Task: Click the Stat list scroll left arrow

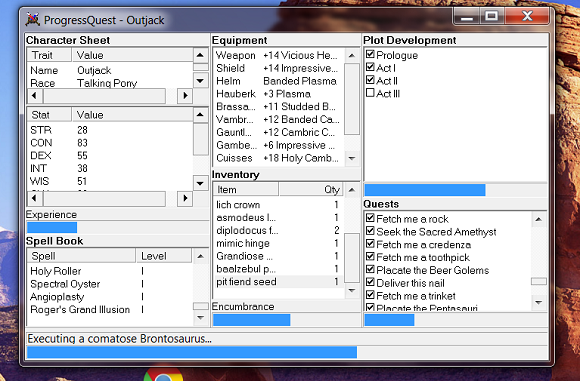Action: (34, 198)
